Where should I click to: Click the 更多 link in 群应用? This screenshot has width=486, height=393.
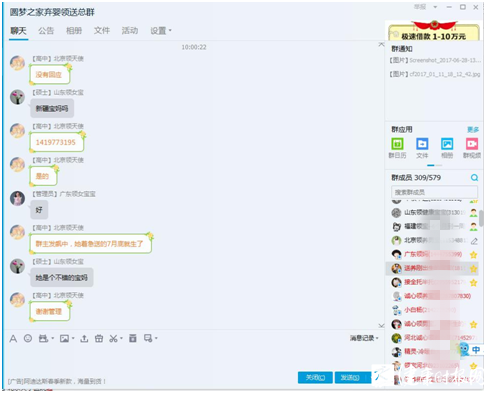(x=473, y=129)
